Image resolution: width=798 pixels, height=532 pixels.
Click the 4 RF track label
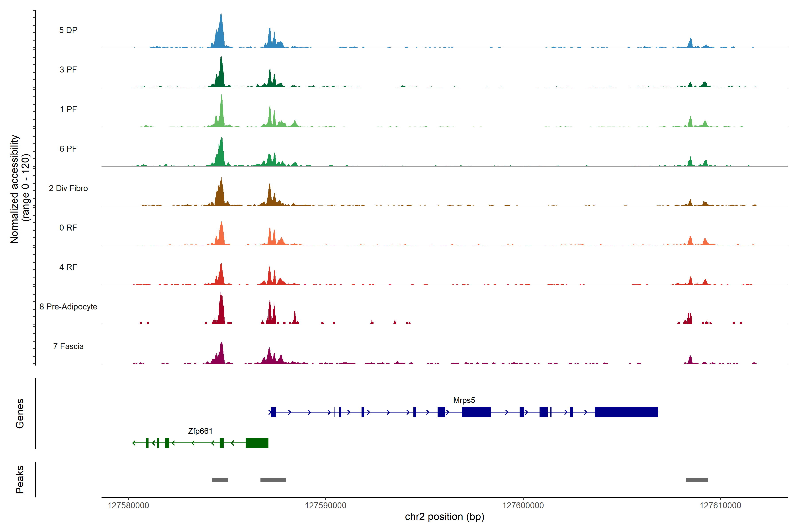[x=68, y=267]
